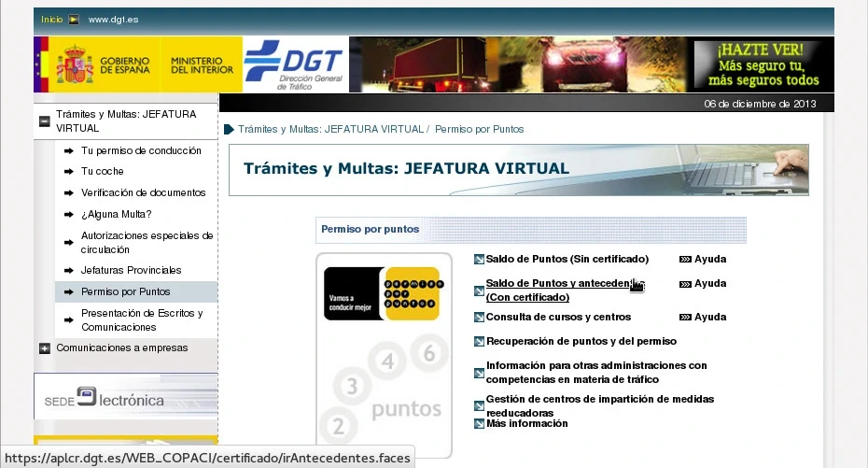The width and height of the screenshot is (868, 468).
Task: Expand Comunicaciones a empresas section
Action: (x=44, y=348)
